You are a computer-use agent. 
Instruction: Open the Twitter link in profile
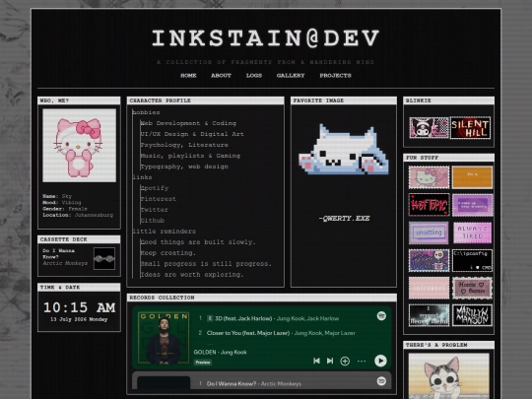(x=155, y=210)
